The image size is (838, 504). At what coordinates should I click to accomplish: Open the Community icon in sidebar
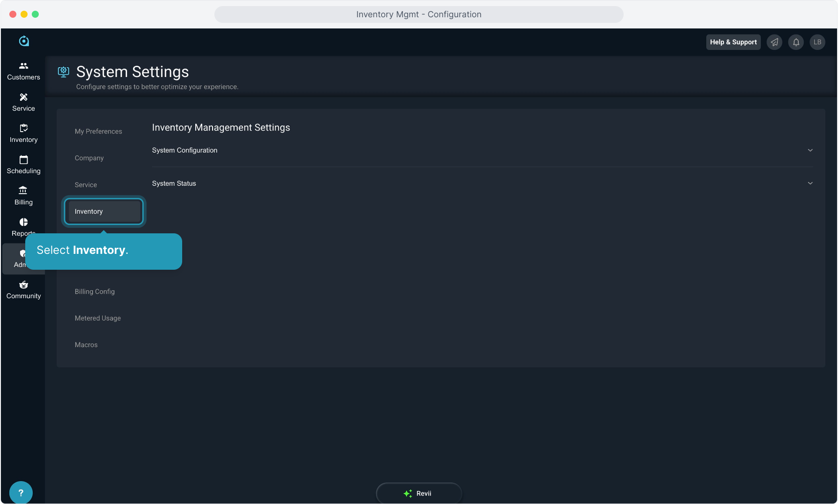pyautogui.click(x=23, y=285)
